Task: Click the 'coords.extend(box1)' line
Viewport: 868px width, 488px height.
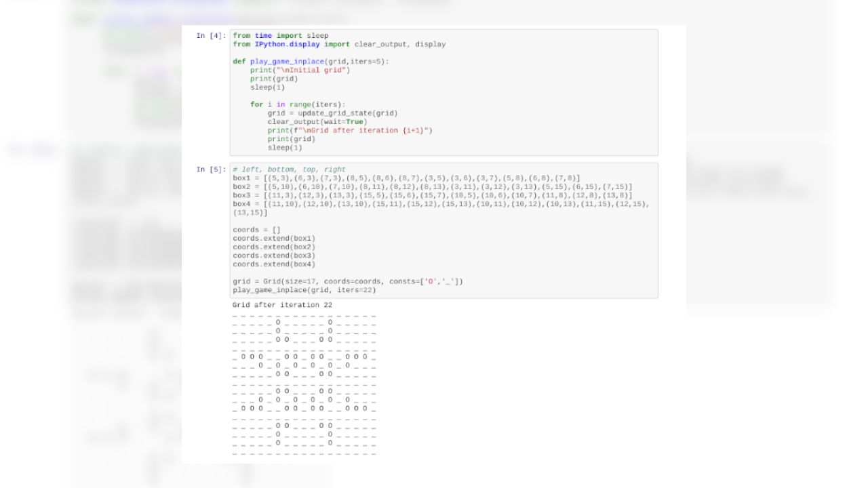Action: [274, 239]
